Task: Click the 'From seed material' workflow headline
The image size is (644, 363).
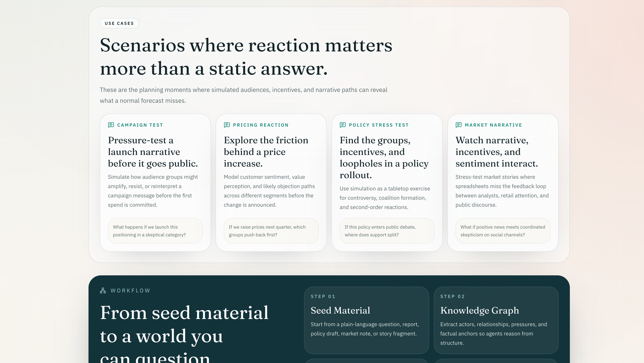Action: 184,333
